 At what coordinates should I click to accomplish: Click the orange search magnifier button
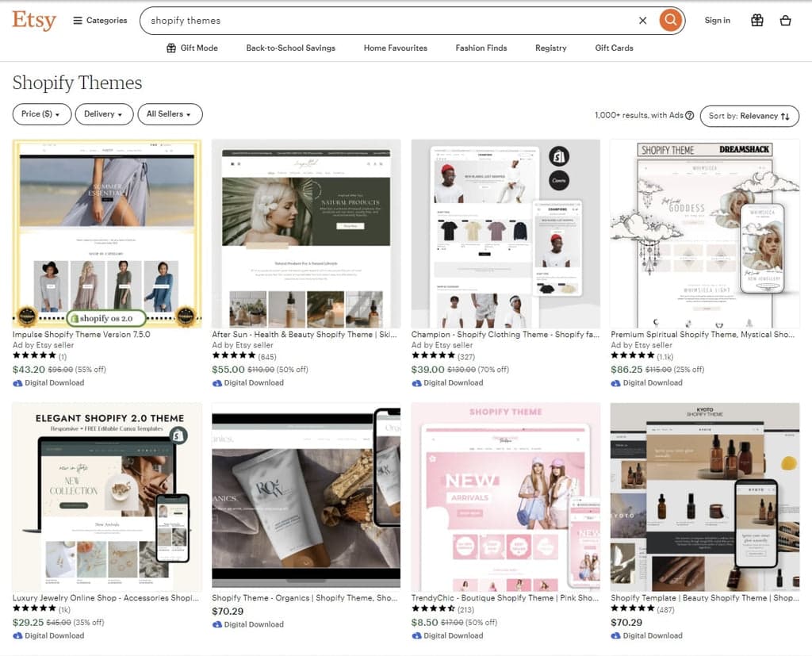[x=670, y=20]
